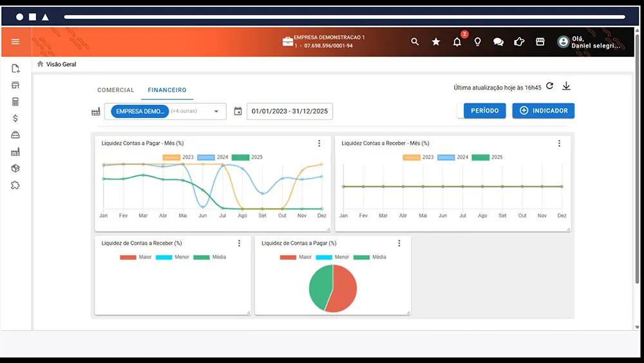Click the factory icon by company filter
The width and height of the screenshot is (644, 363).
(x=96, y=112)
